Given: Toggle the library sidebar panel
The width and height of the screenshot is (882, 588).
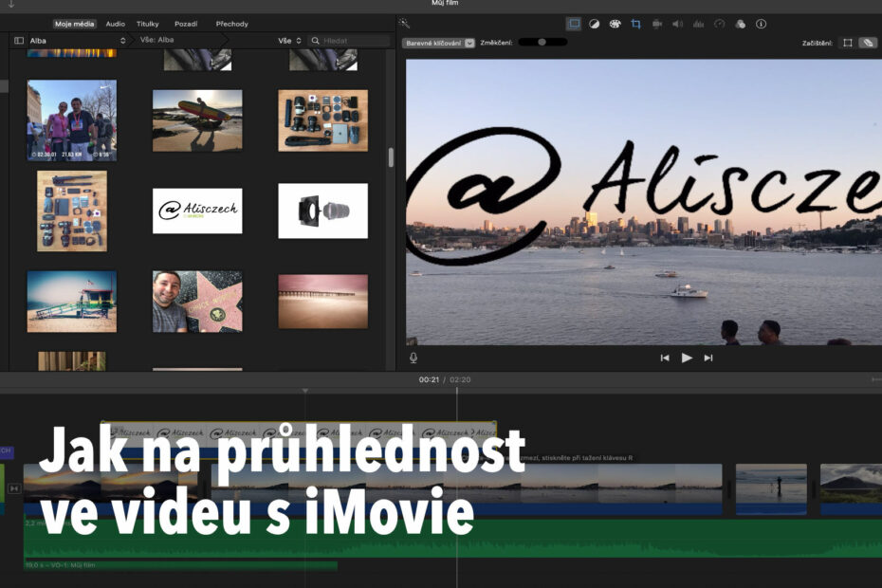Looking at the screenshot, I should 18,41.
